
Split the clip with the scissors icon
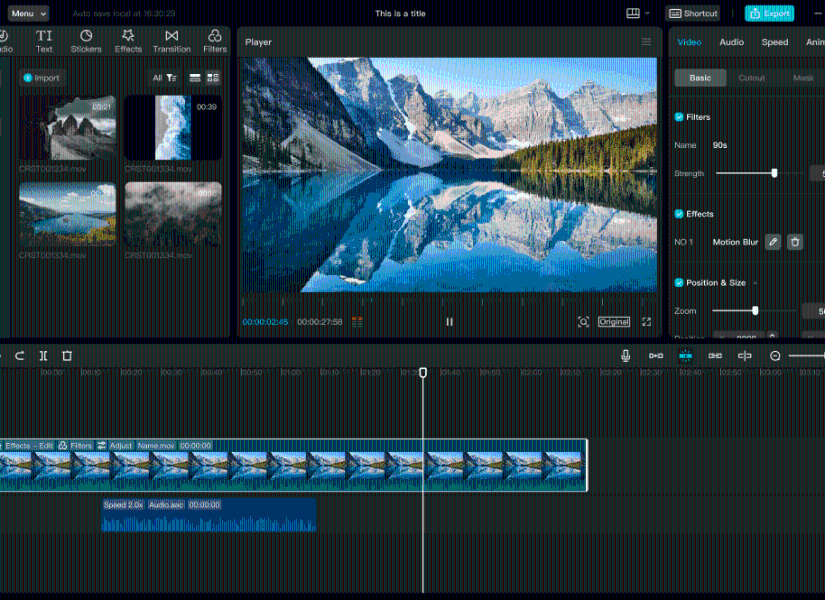[x=41, y=355]
